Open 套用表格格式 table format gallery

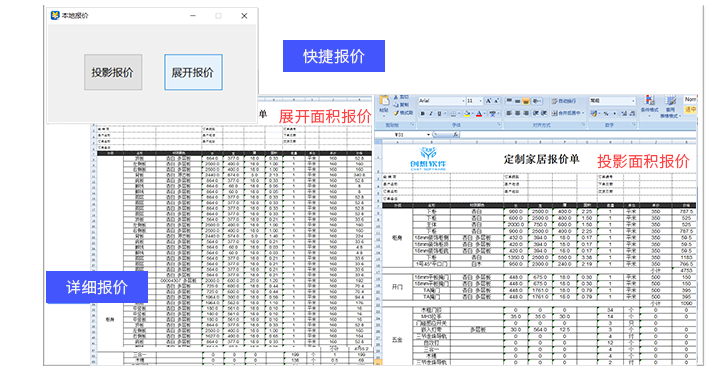(671, 107)
